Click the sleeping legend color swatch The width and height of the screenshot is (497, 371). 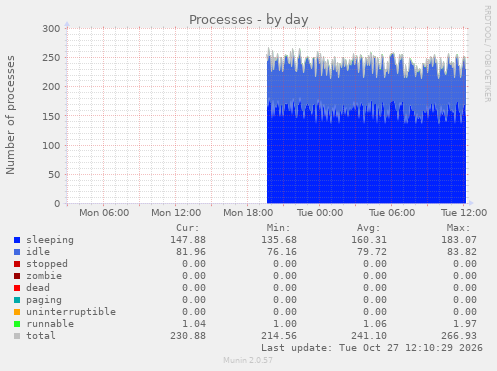coord(17,240)
